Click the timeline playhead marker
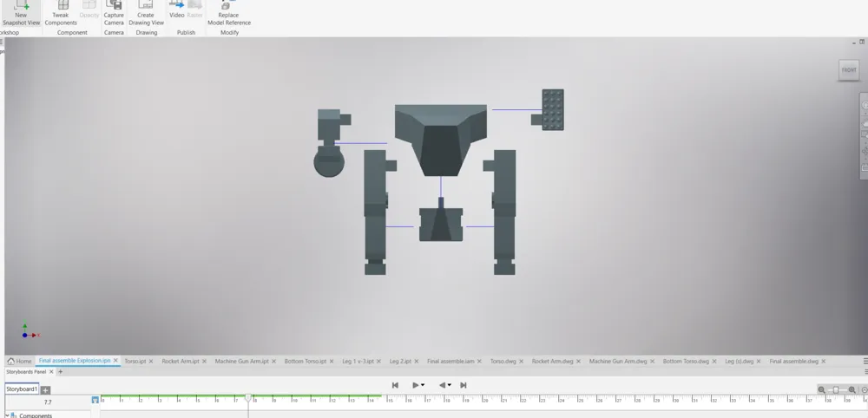This screenshot has height=418, width=868. [248, 397]
